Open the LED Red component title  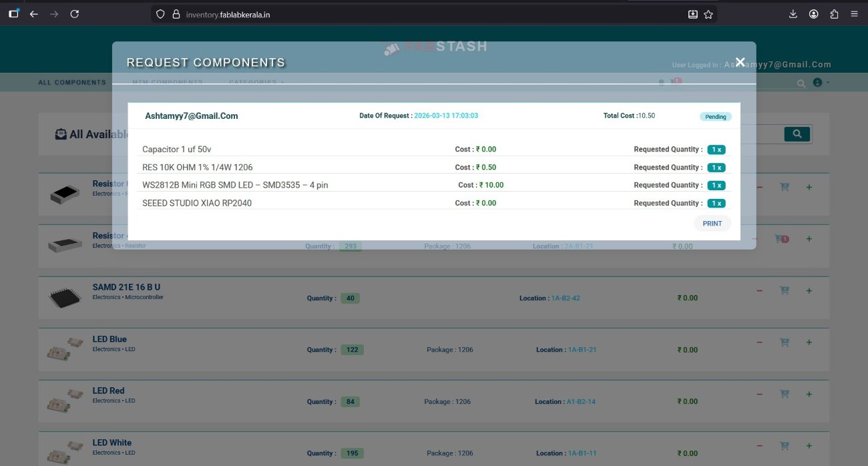108,391
